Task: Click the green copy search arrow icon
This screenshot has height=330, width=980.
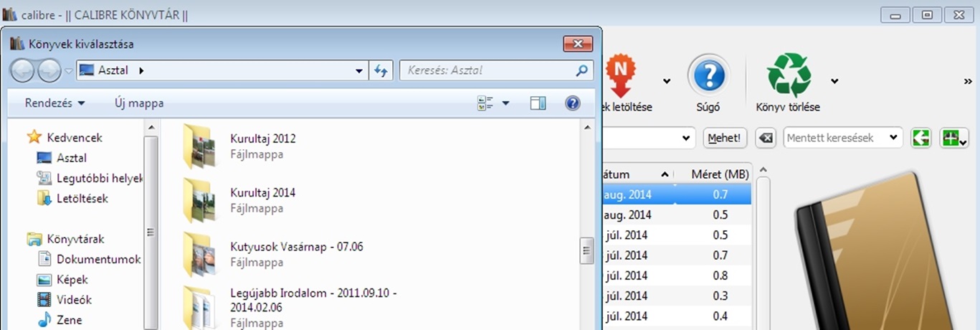Action: pos(921,138)
